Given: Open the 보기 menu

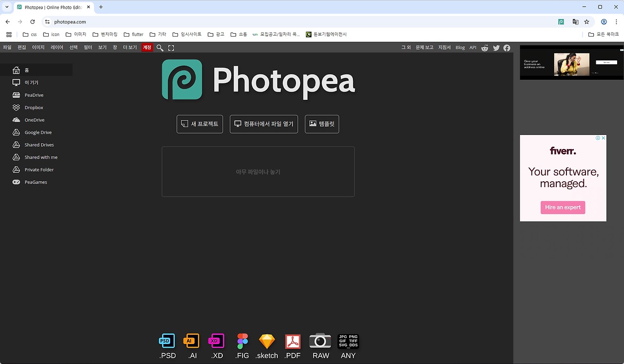Looking at the screenshot, I should pyautogui.click(x=102, y=48).
